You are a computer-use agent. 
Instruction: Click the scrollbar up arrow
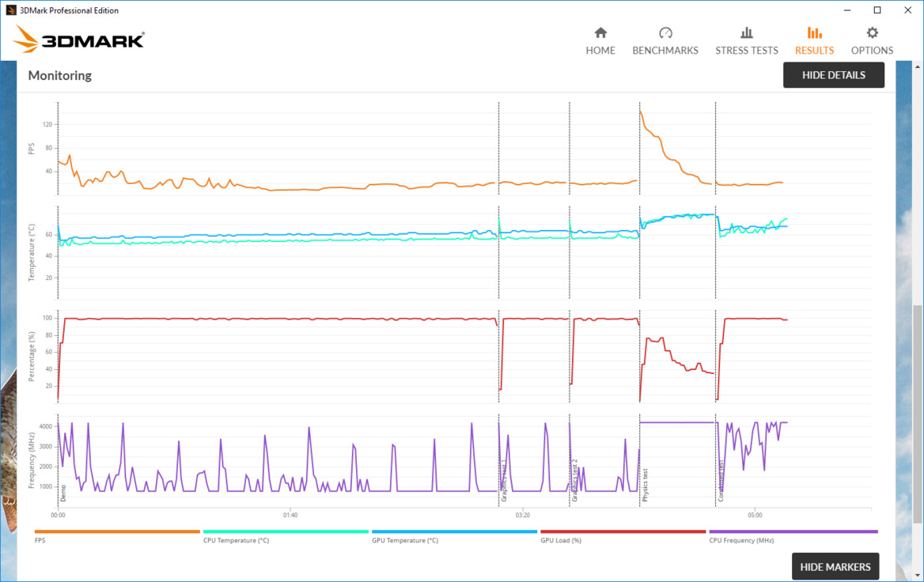point(918,66)
